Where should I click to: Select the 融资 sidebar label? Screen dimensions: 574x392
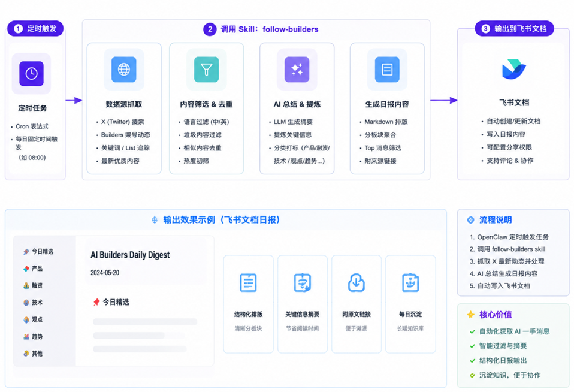click(37, 285)
